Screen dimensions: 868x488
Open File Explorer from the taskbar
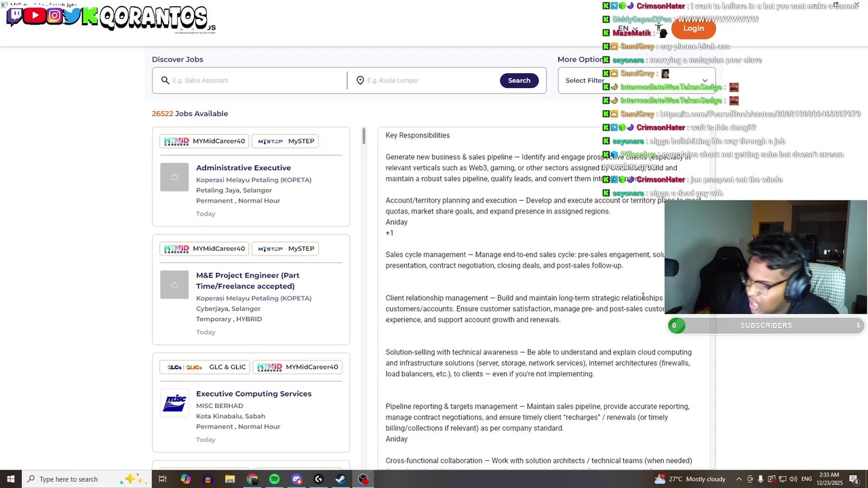(230, 479)
